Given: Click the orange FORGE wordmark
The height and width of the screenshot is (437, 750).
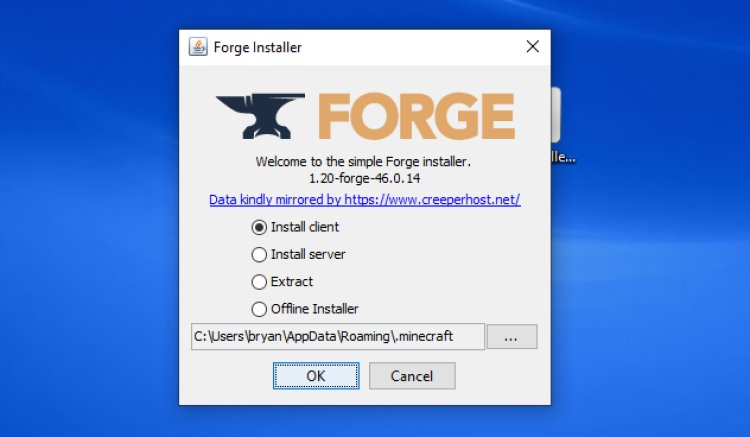Looking at the screenshot, I should (x=417, y=116).
